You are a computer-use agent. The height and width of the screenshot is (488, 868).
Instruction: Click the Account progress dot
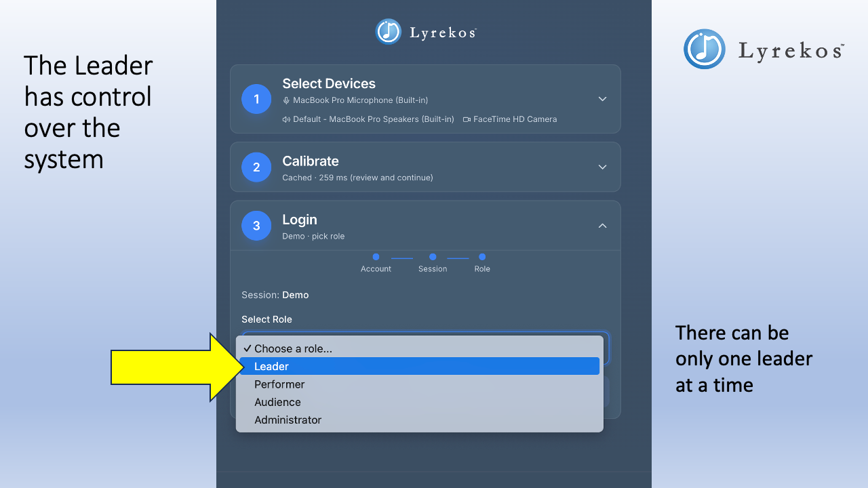click(x=376, y=257)
